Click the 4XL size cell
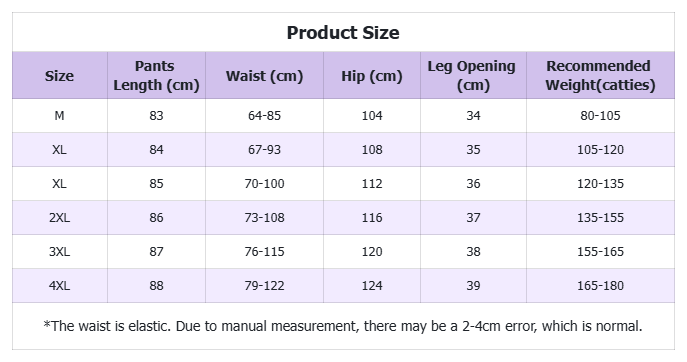This screenshot has height=362, width=687. [x=60, y=286]
